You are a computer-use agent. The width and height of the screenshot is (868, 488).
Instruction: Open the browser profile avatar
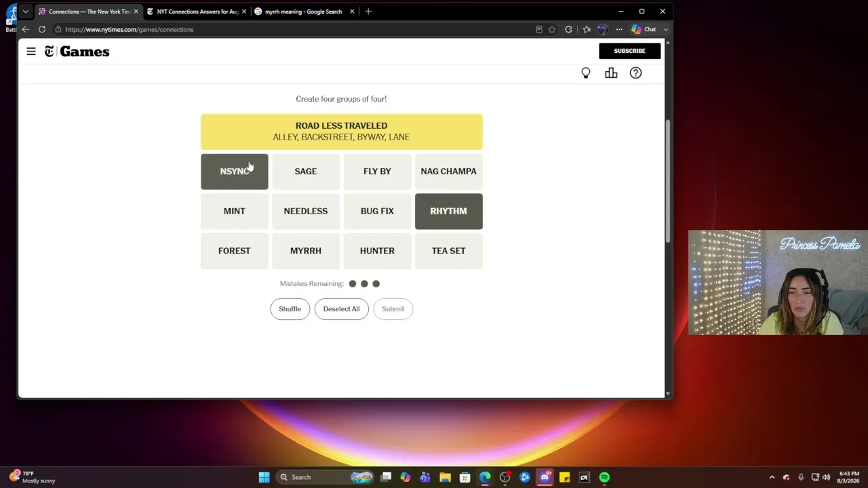coord(602,29)
